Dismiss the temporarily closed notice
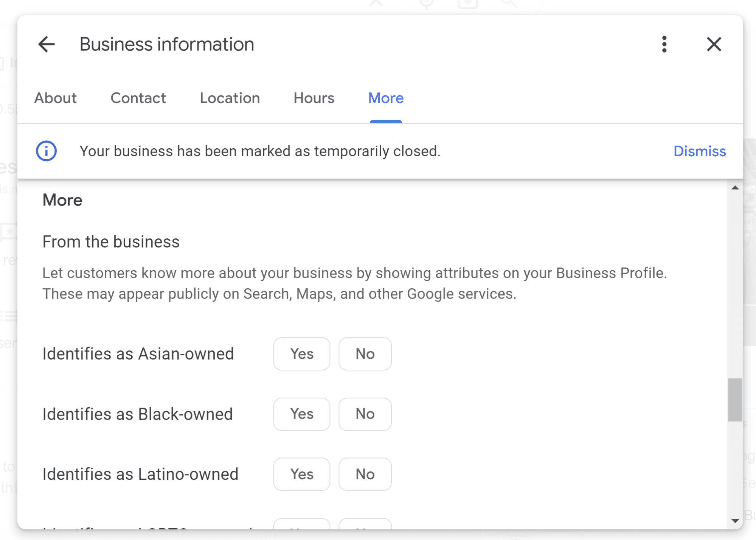 pyautogui.click(x=699, y=151)
